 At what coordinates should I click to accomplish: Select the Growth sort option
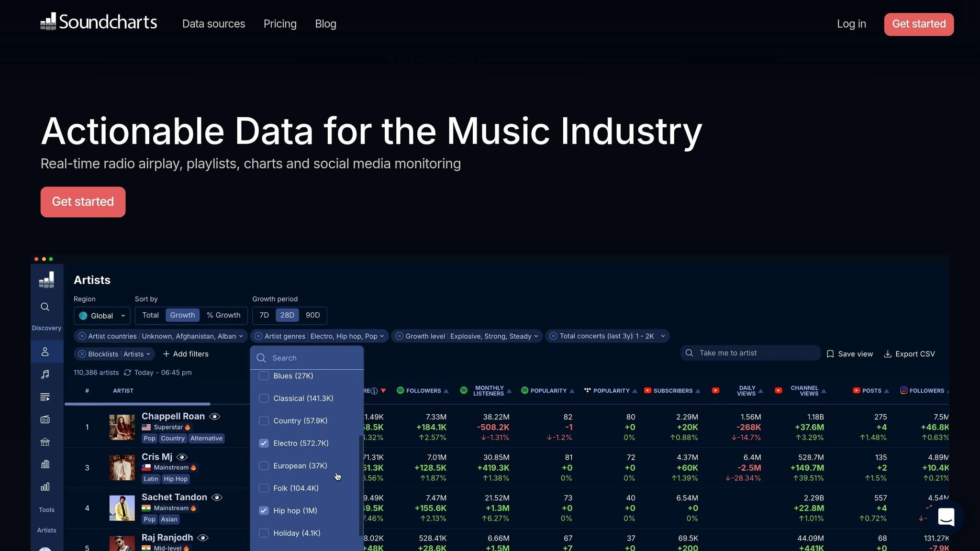point(182,315)
